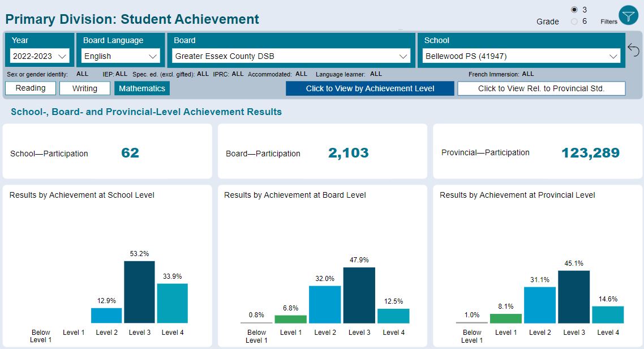Expand the Greater Essex County DSB dropdown
Image resolution: width=644 pixels, height=349 pixels.
[x=291, y=56]
